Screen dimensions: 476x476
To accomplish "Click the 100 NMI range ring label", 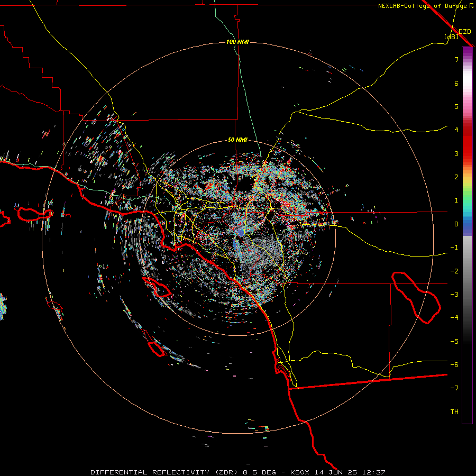I will pos(237,42).
